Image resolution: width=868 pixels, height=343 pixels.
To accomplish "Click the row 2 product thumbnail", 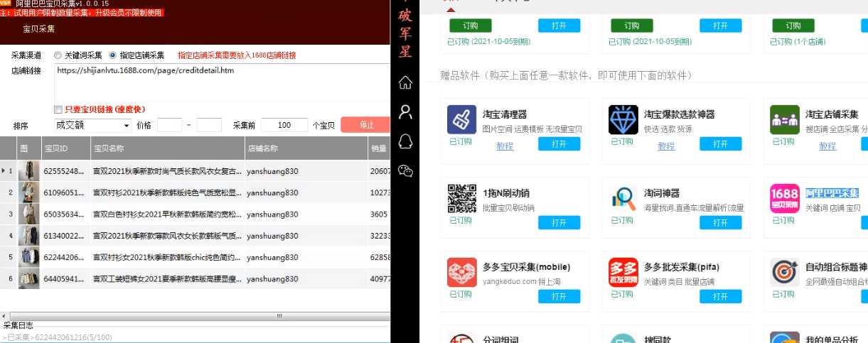I will coord(28,192).
